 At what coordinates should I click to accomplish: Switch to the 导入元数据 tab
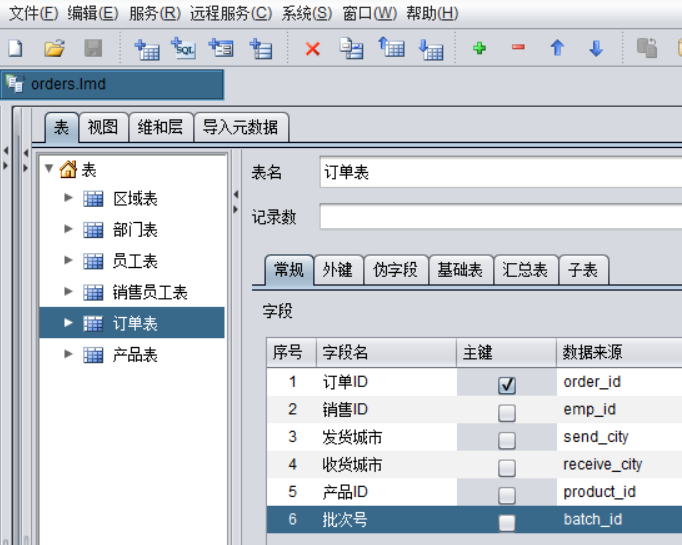click(x=241, y=127)
